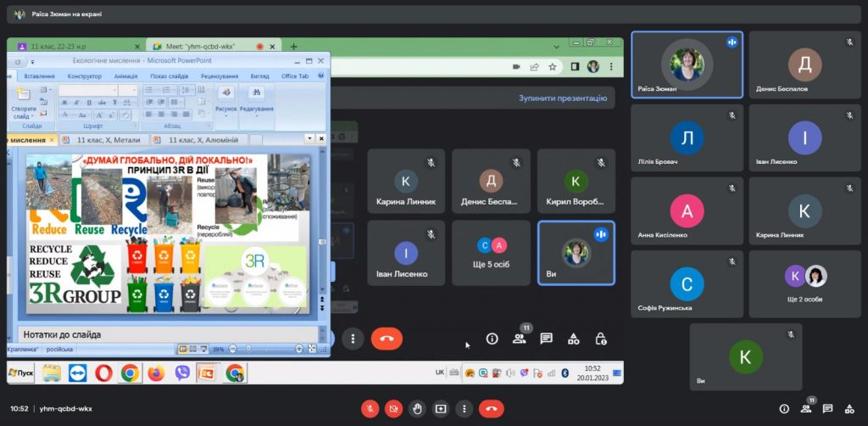This screenshot has width=868, height=426.
Task: Toggle slideshow view button in PowerPoint status bar
Action: coord(203,349)
